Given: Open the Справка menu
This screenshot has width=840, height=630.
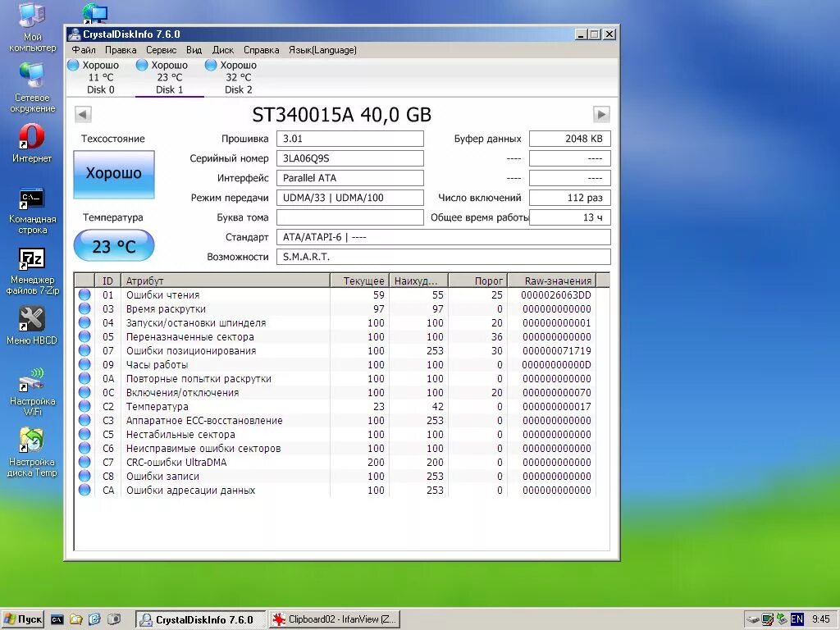Looking at the screenshot, I should (262, 50).
